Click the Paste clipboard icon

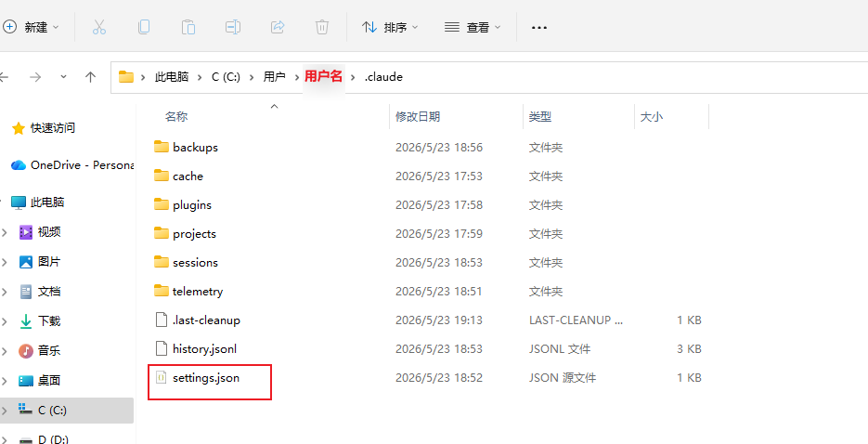(x=188, y=27)
